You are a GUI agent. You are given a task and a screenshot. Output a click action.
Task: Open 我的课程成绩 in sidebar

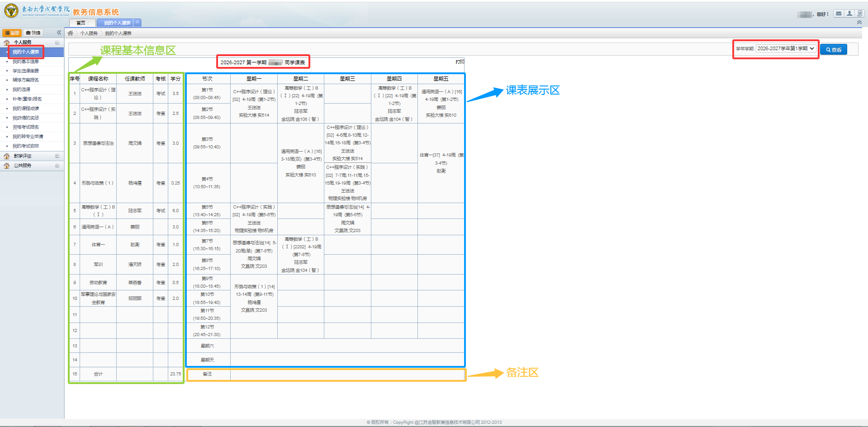26,109
